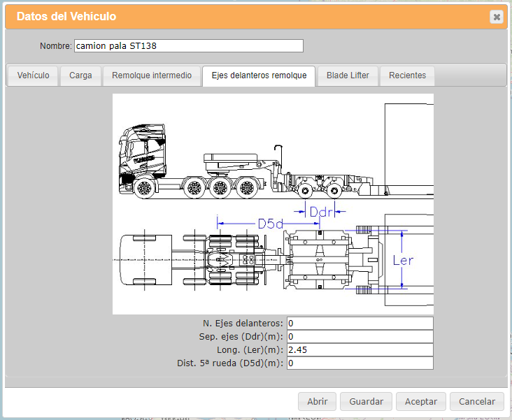Save with the Guardar button

pyautogui.click(x=366, y=401)
